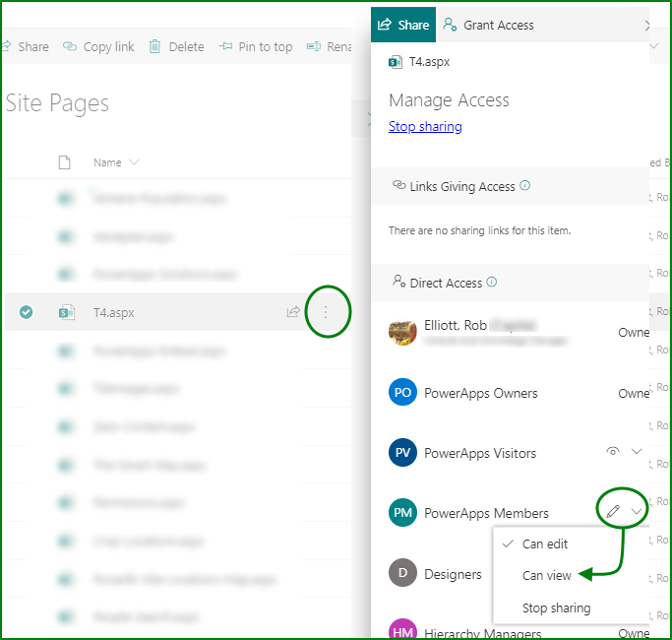Click the Designers group name
Screen dimensions: 672x640
point(453,574)
